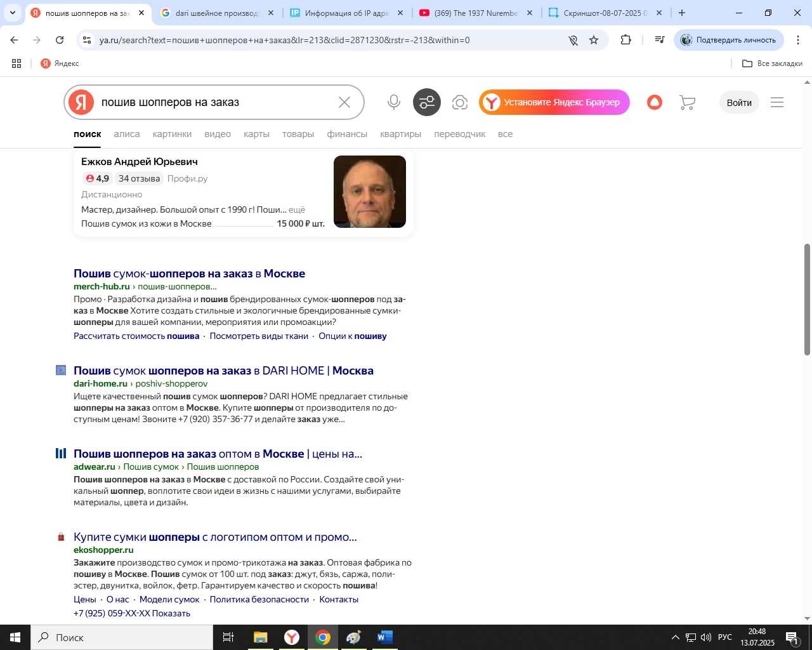Screen dimensions: 812x650
Task: Switch to the 'переводчик' search tab
Action: (460, 134)
